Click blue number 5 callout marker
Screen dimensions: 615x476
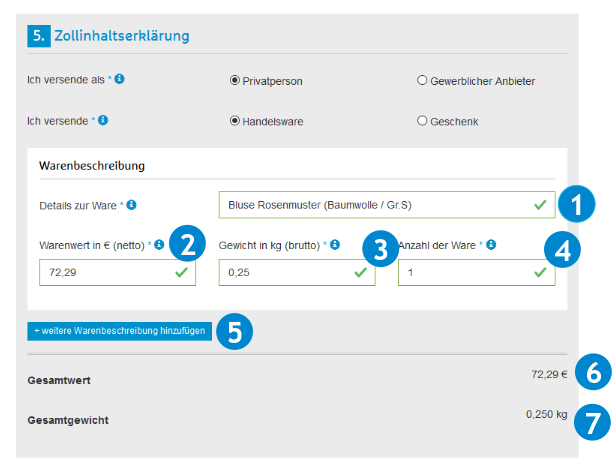coord(234,333)
